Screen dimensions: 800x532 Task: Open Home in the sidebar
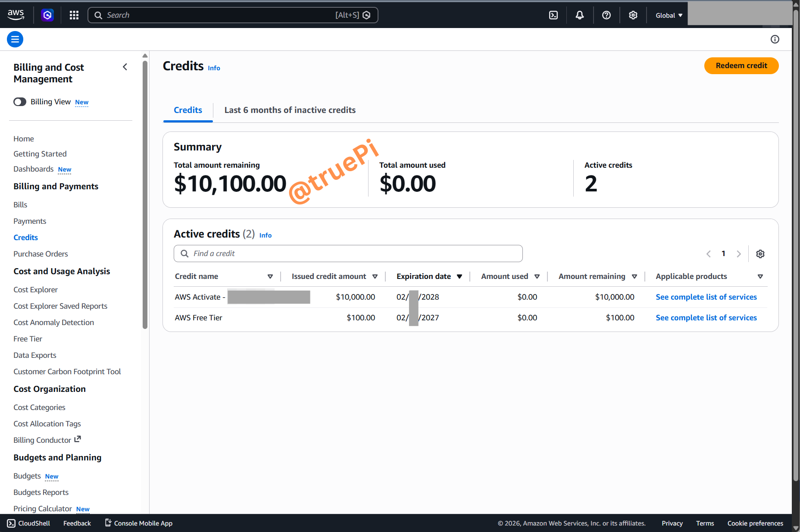tap(24, 139)
